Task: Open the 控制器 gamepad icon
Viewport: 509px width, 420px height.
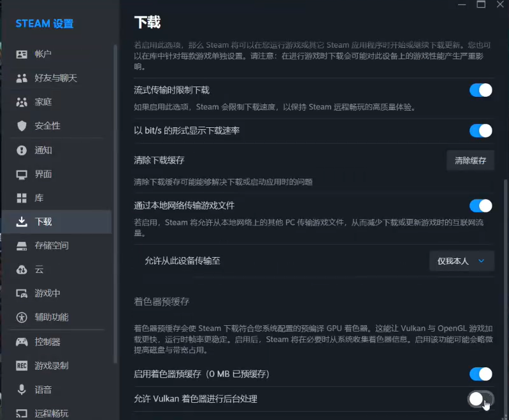Action: pyautogui.click(x=22, y=342)
